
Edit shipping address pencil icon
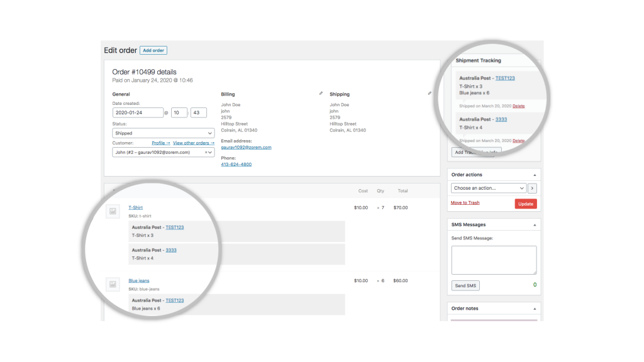point(430,94)
